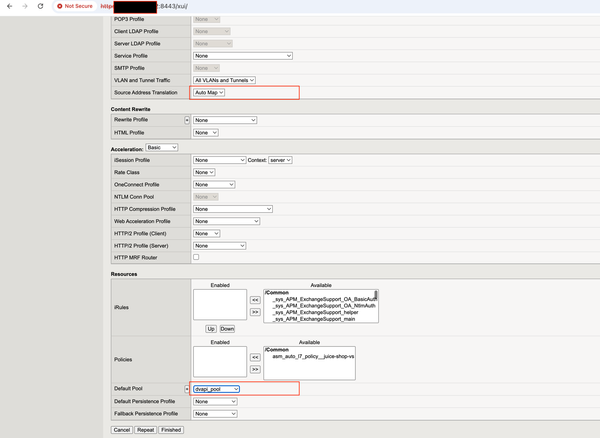The width and height of the screenshot is (600, 438).
Task: Select asm_auto_l7_policy__juice-shop-vs policy
Action: 313,357
